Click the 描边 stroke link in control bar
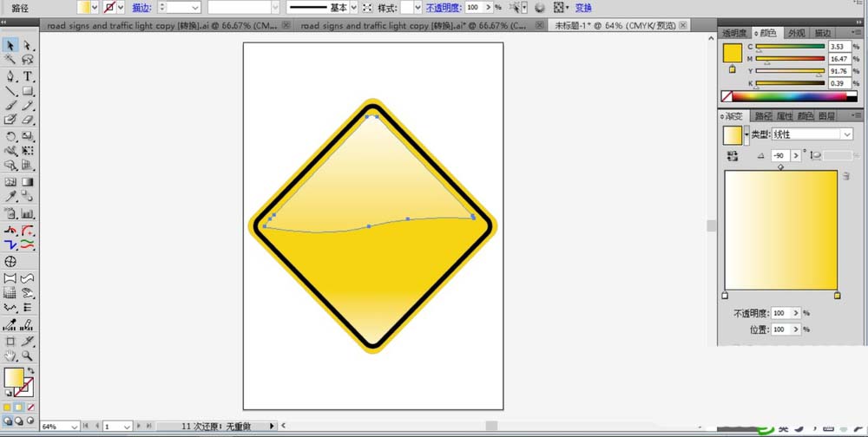Viewport: 868px width, 437px height. pos(141,8)
